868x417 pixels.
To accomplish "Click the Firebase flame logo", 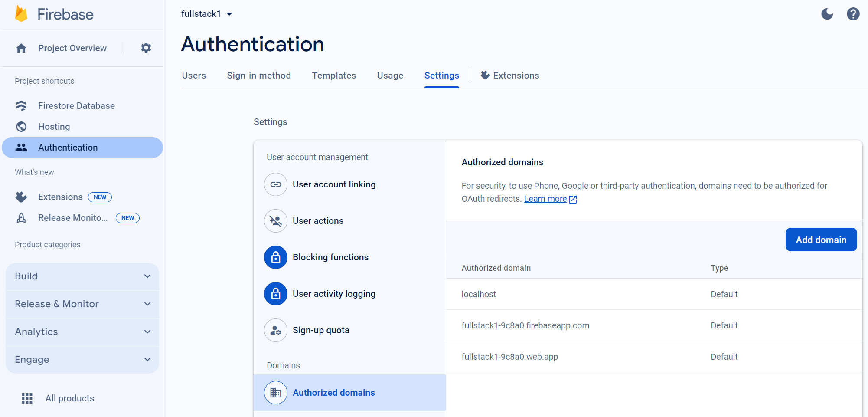I will point(20,13).
